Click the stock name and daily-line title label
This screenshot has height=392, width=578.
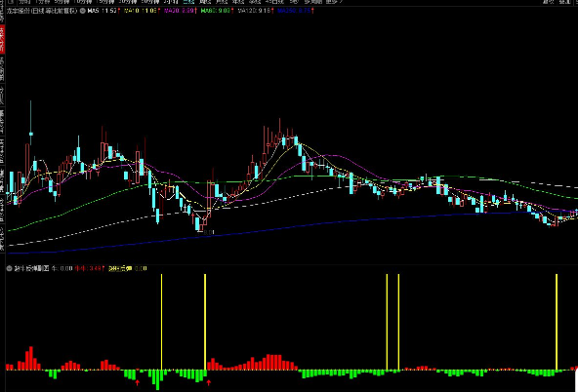coord(42,11)
